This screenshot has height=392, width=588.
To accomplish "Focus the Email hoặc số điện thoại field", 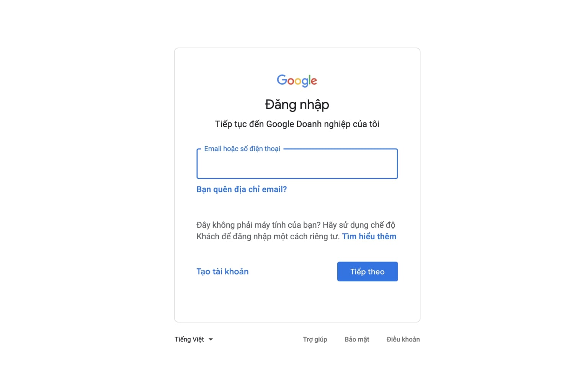I will pos(297,164).
